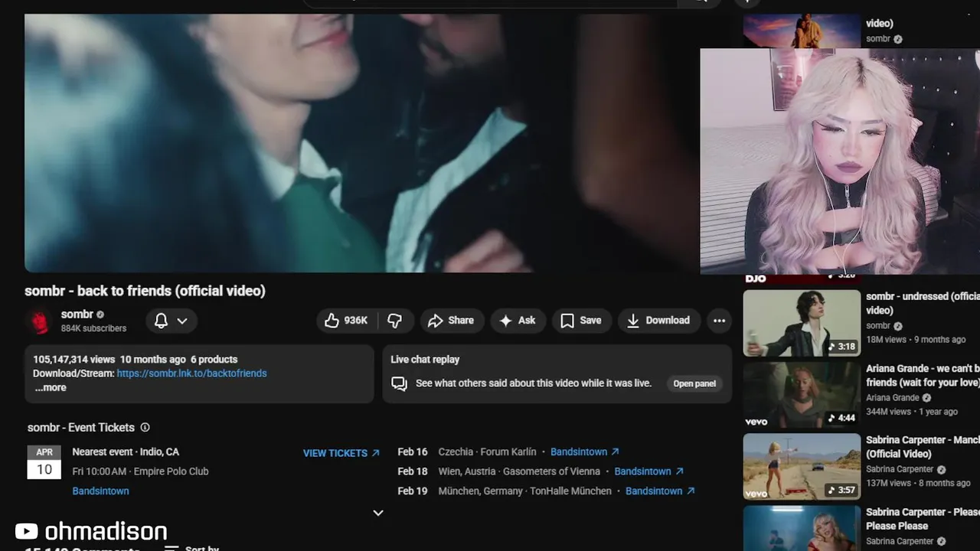Open Bandsintown link for Czechia Forum Karlín
Viewport: 980px width, 551px height.
tap(585, 452)
